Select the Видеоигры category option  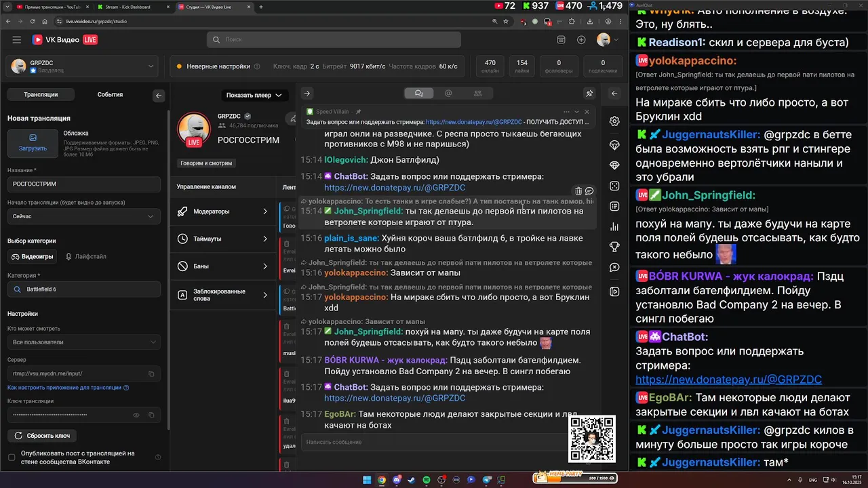point(33,257)
